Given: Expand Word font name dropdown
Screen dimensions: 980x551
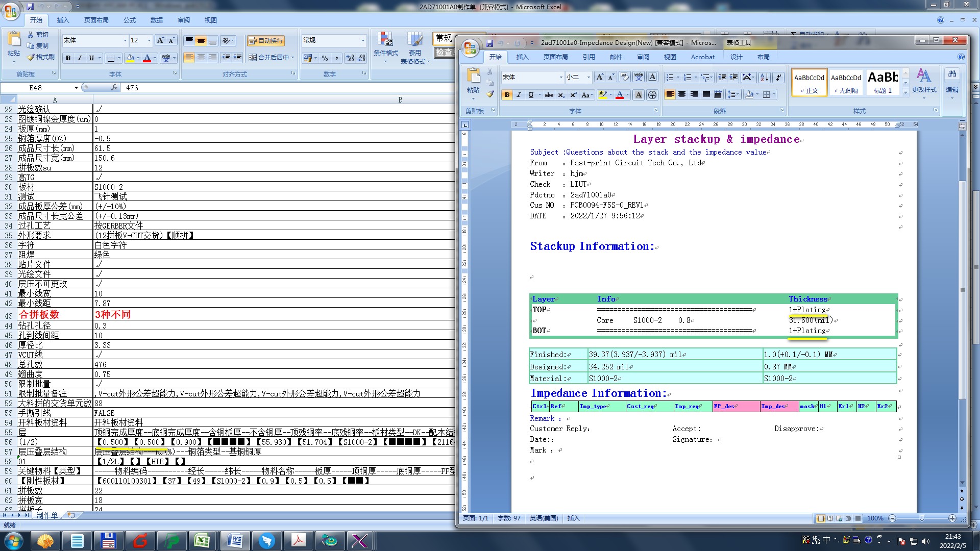Looking at the screenshot, I should coord(560,77).
